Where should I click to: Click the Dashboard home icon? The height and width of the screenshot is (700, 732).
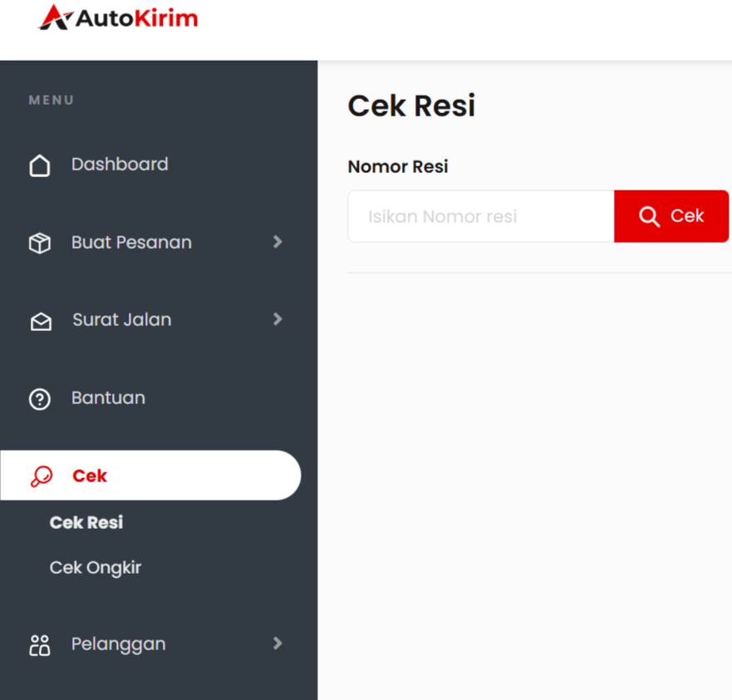tap(40, 165)
